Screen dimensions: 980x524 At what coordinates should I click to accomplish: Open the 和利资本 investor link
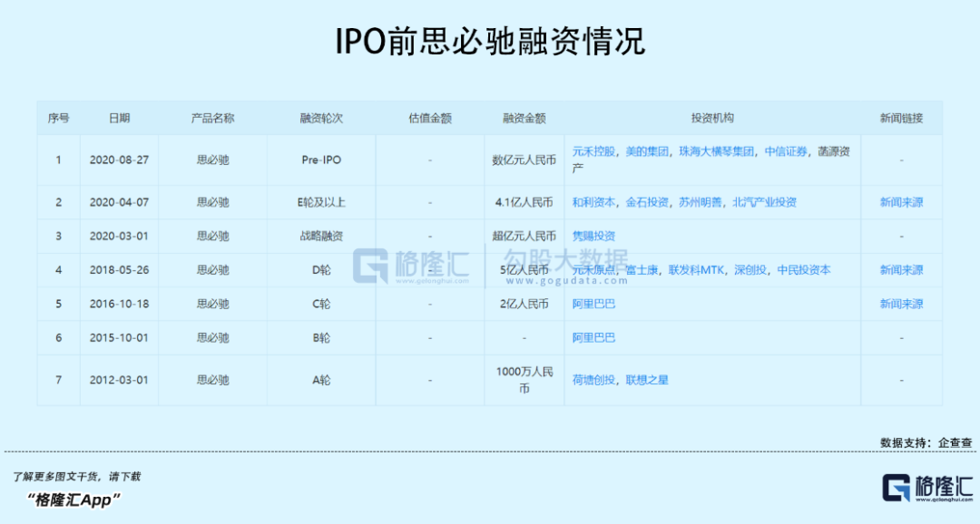[593, 202]
